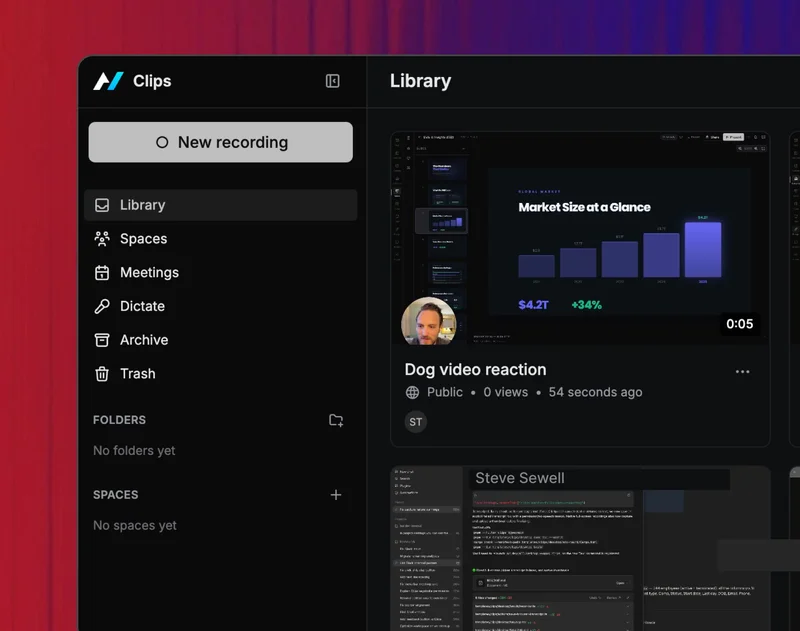
Task: Add a new space with plus icon
Action: pyautogui.click(x=336, y=495)
